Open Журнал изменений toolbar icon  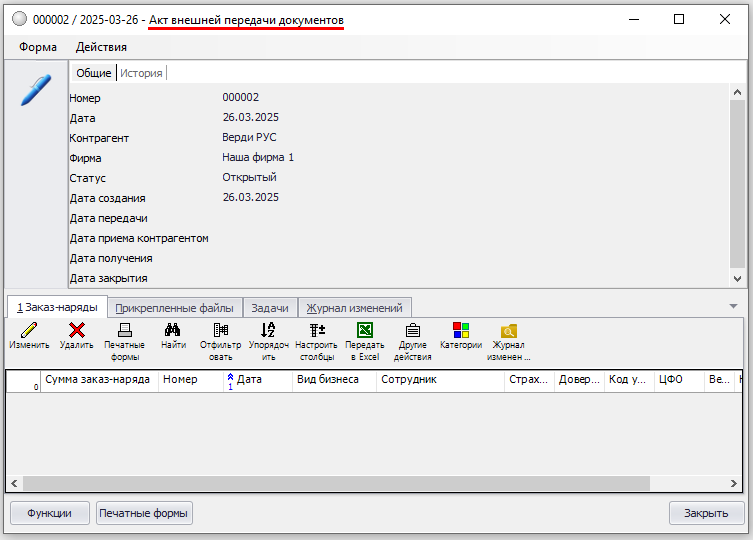pyautogui.click(x=509, y=331)
